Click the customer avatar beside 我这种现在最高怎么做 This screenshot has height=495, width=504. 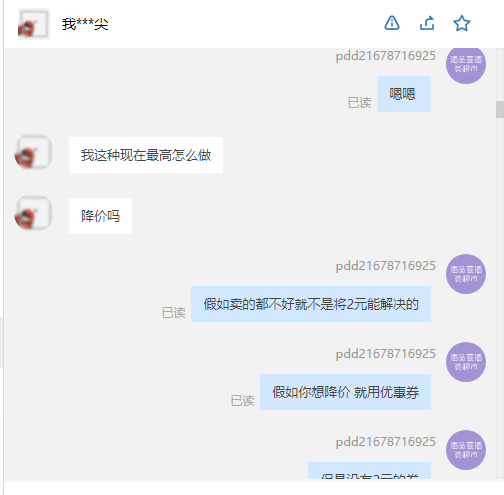click(x=33, y=152)
